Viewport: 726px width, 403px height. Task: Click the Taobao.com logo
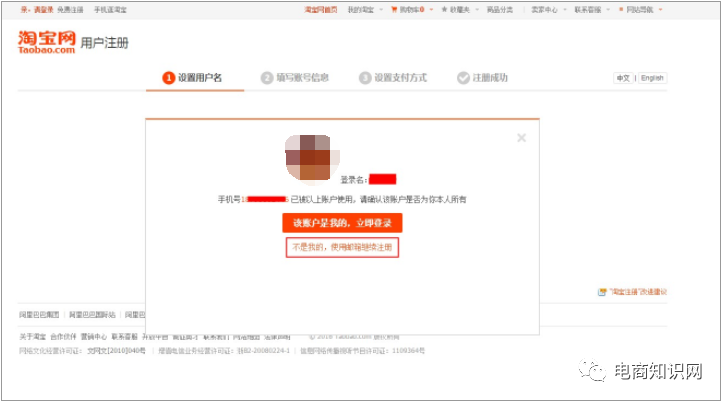pyautogui.click(x=46, y=42)
